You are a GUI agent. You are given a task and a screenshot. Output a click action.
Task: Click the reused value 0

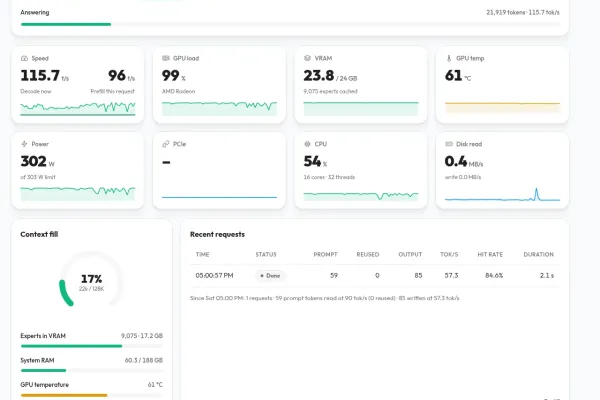tap(377, 276)
